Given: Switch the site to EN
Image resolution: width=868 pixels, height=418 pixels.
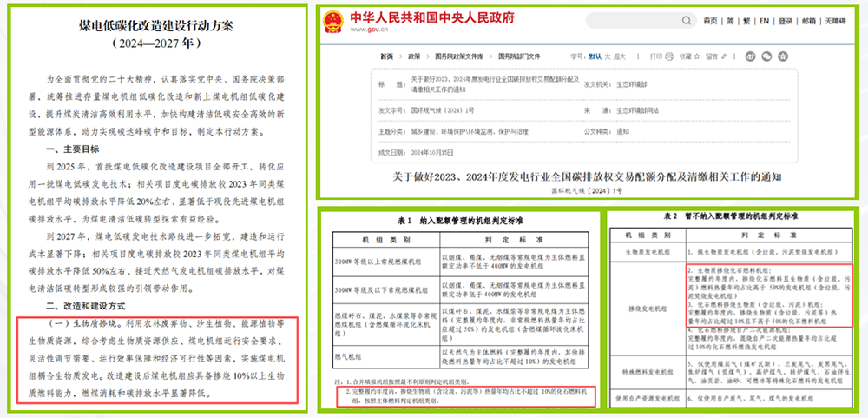Looking at the screenshot, I should pos(765,21).
